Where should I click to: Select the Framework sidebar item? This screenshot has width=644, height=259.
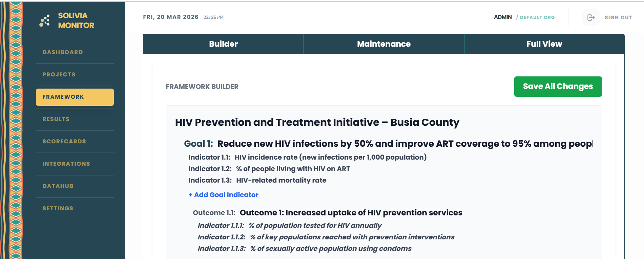pos(75,97)
